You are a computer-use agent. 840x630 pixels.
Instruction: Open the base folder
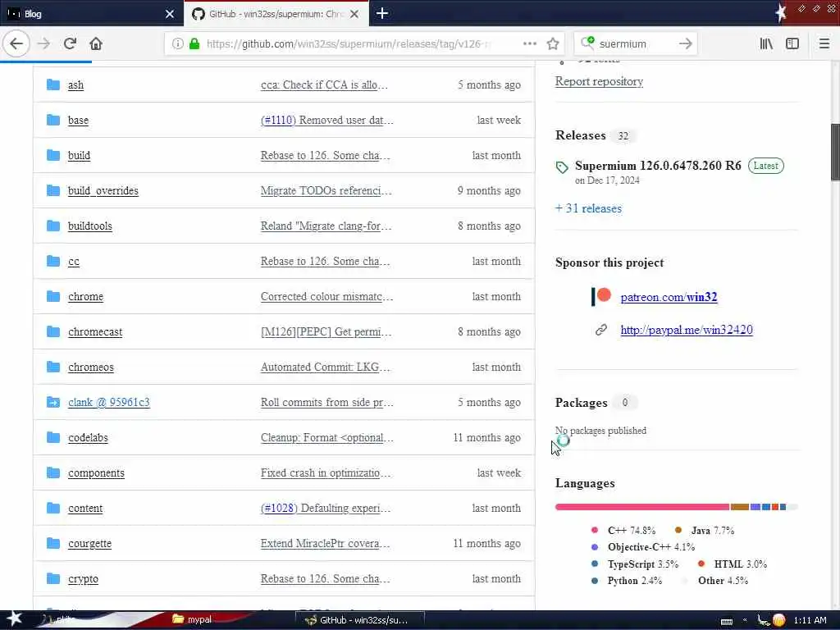pyautogui.click(x=78, y=120)
